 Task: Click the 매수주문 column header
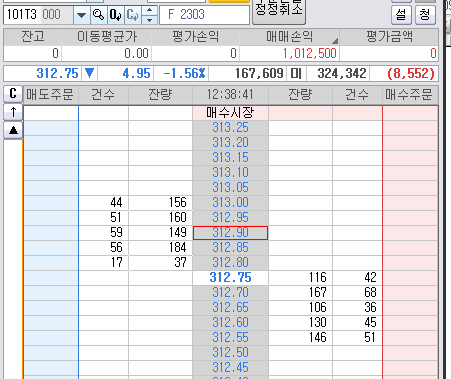[x=410, y=95]
